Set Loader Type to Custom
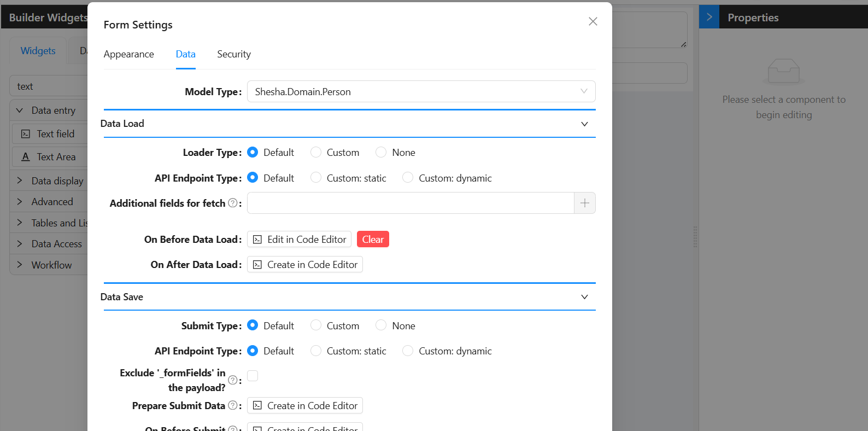Screen dimensions: 868x431 point(316,152)
